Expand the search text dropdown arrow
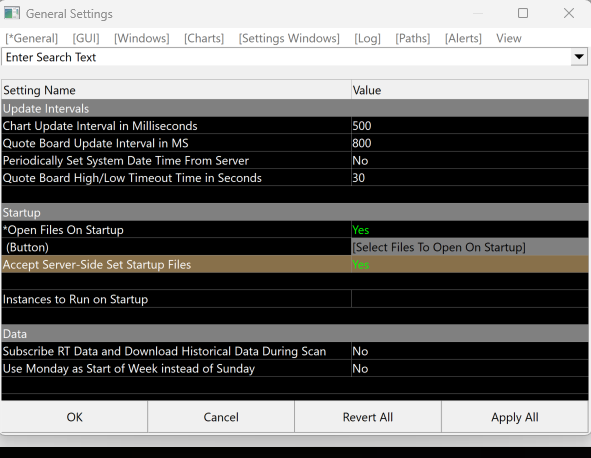Screen dimensions: 591x458 pos(579,57)
